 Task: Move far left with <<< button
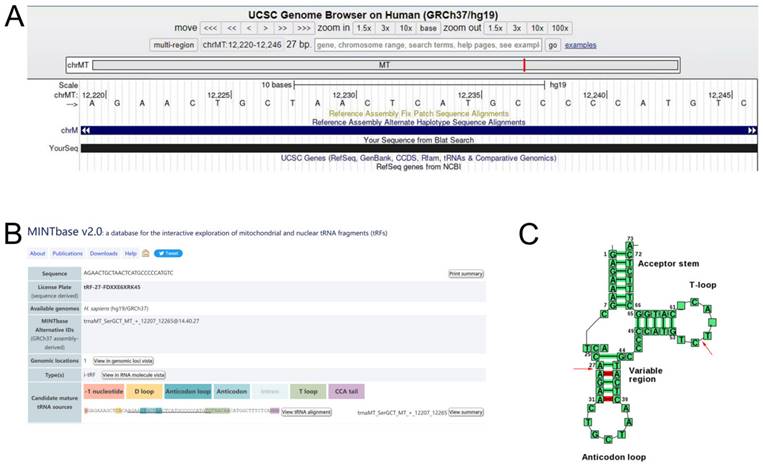210,28
